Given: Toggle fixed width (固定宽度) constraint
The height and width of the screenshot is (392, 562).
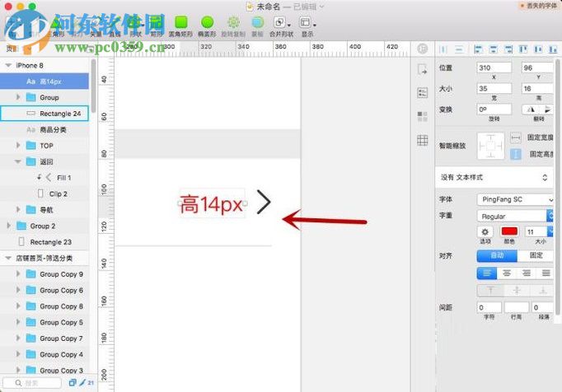Looking at the screenshot, I should pos(516,138).
